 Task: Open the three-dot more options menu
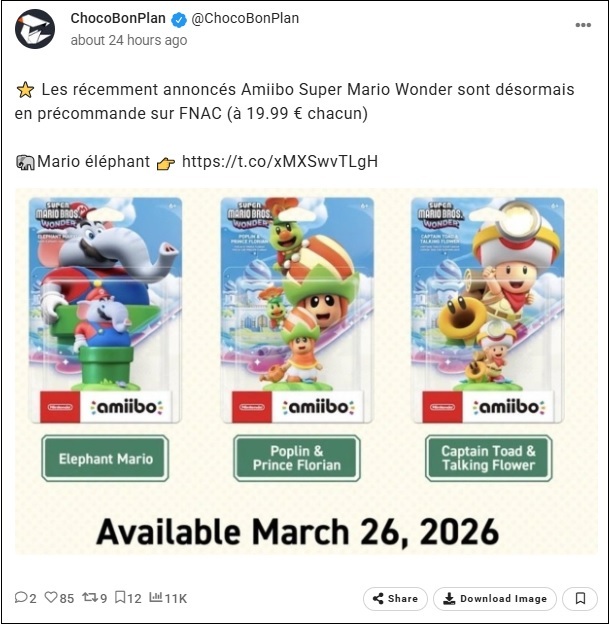583,25
